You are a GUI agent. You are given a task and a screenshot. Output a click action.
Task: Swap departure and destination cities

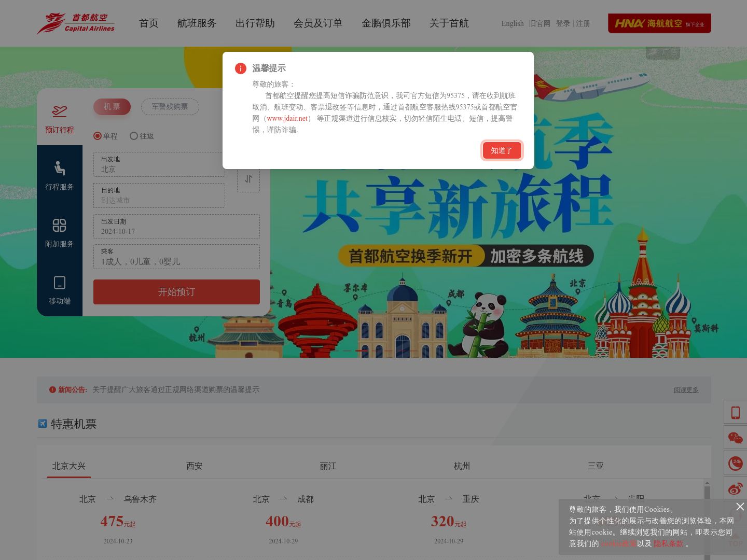coord(248,179)
